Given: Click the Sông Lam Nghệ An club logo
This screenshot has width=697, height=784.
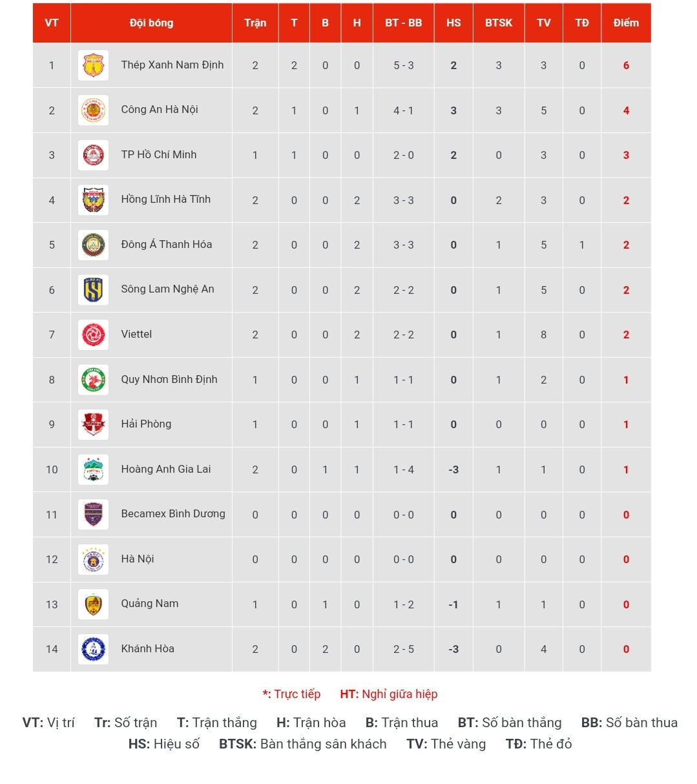Looking at the screenshot, I should [x=93, y=290].
